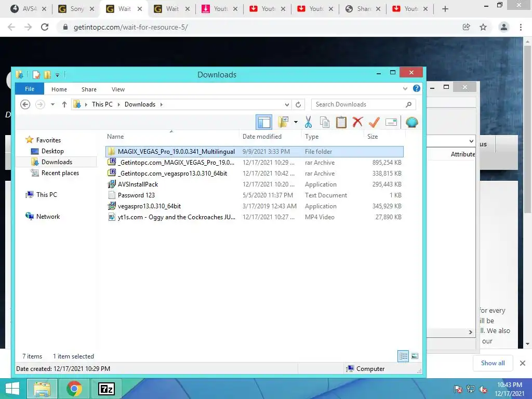Expand the arrow after Downloads breadcrumb
532x399 pixels.
(162, 104)
